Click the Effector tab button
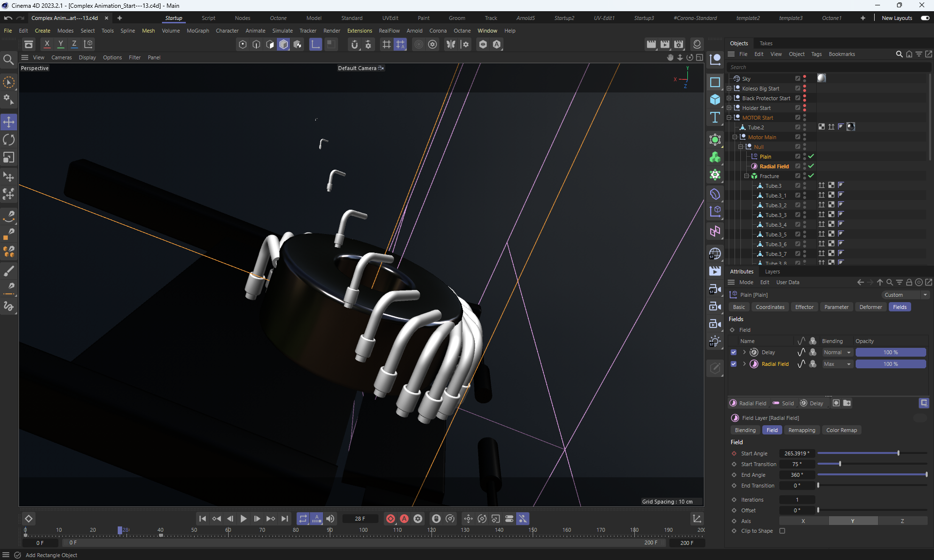The height and width of the screenshot is (560, 934). click(x=804, y=307)
